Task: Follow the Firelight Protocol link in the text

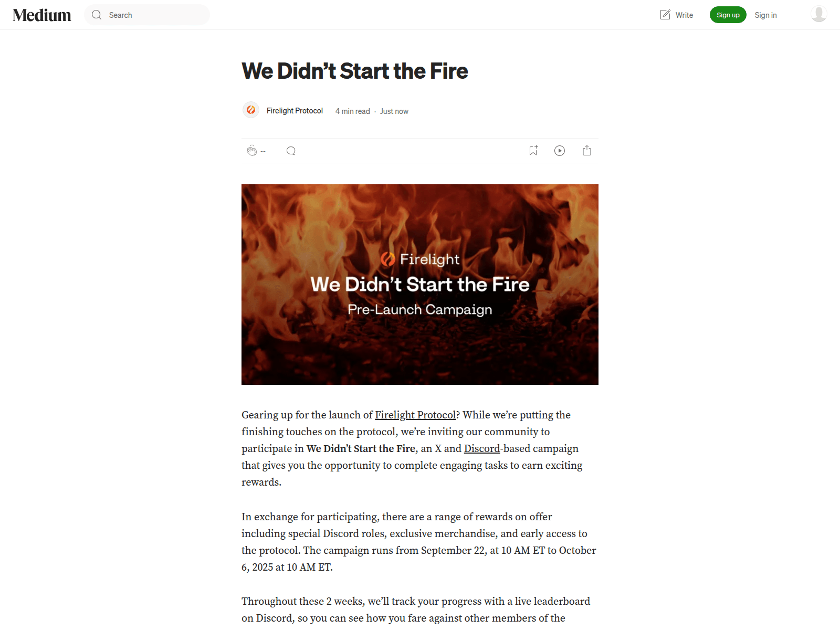Action: 415,415
